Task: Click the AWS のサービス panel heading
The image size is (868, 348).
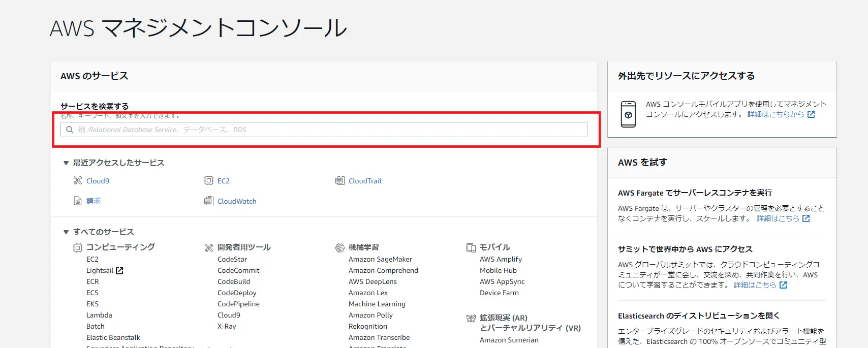Action: tap(94, 76)
